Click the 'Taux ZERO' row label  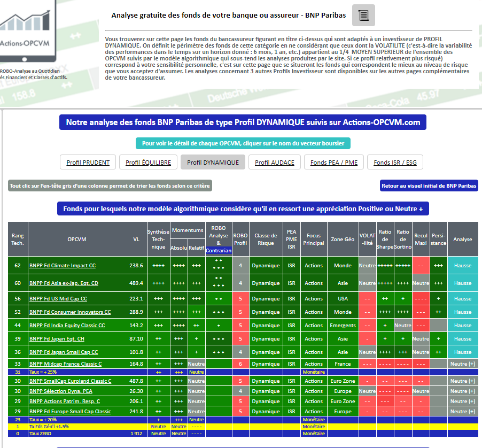coord(40,434)
